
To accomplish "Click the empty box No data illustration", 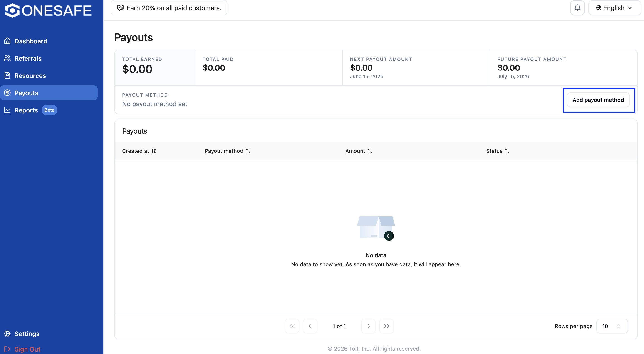I will 376,228.
